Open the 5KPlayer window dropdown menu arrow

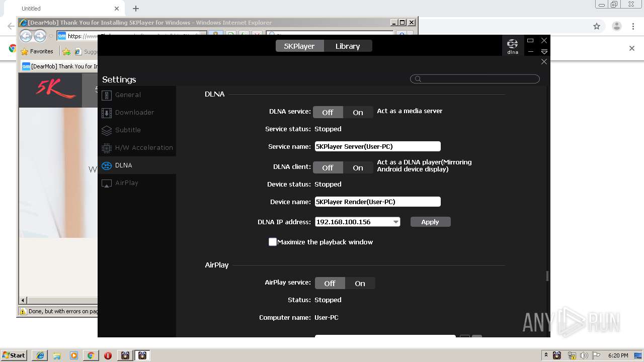544,51
